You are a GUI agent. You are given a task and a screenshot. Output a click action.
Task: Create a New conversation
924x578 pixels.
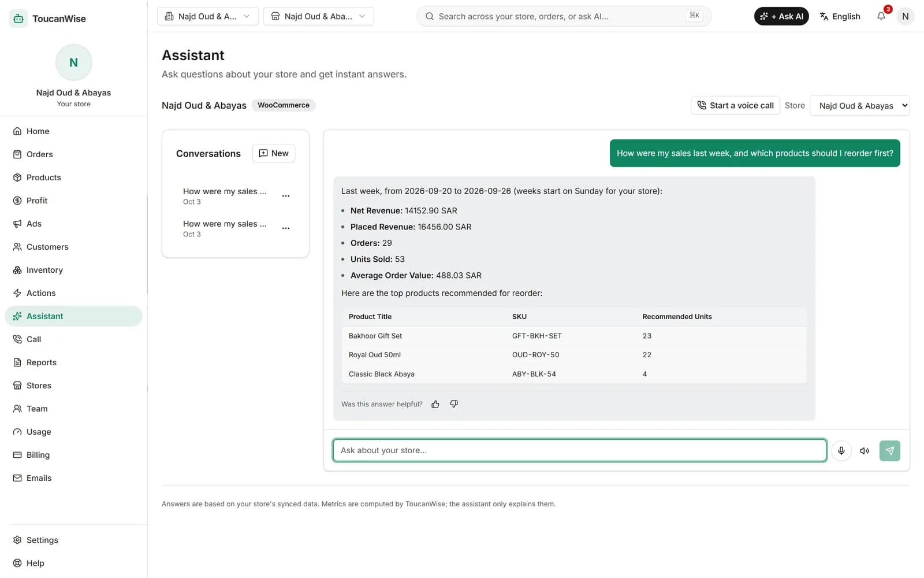pos(274,153)
